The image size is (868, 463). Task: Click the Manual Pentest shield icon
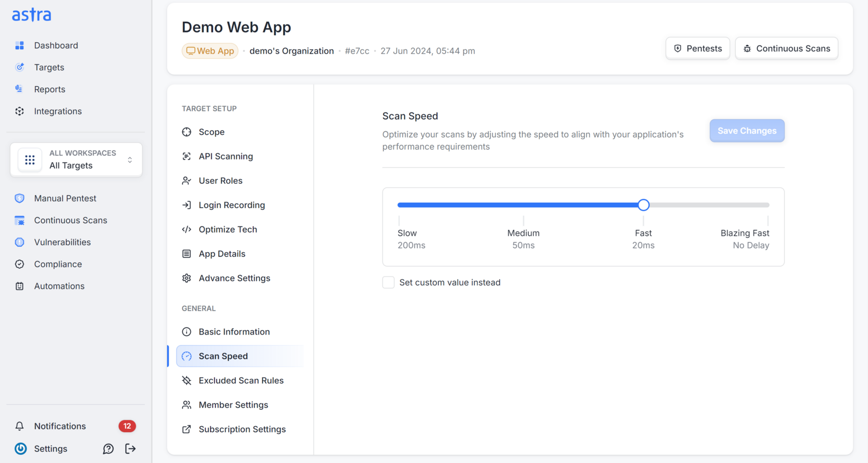coord(20,198)
